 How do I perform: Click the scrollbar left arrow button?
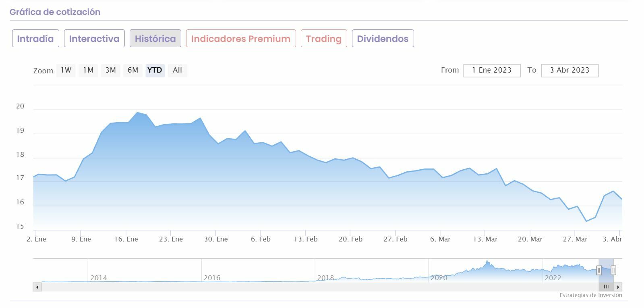click(x=37, y=287)
